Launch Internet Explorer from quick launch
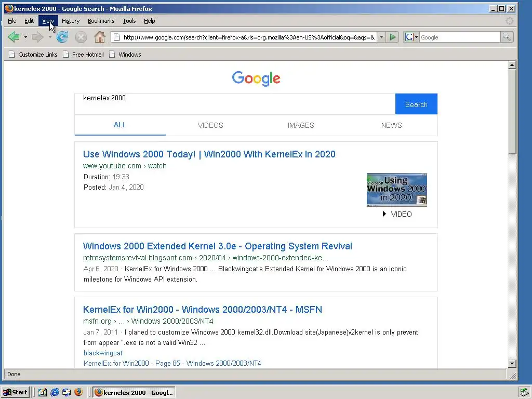Image resolution: width=532 pixels, height=399 pixels. [55, 393]
